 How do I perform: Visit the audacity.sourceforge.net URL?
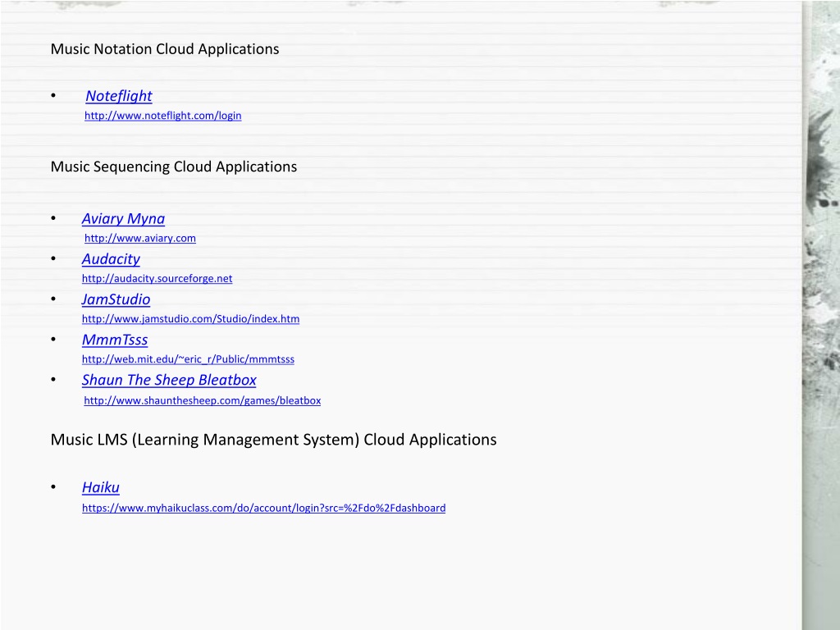coord(157,279)
